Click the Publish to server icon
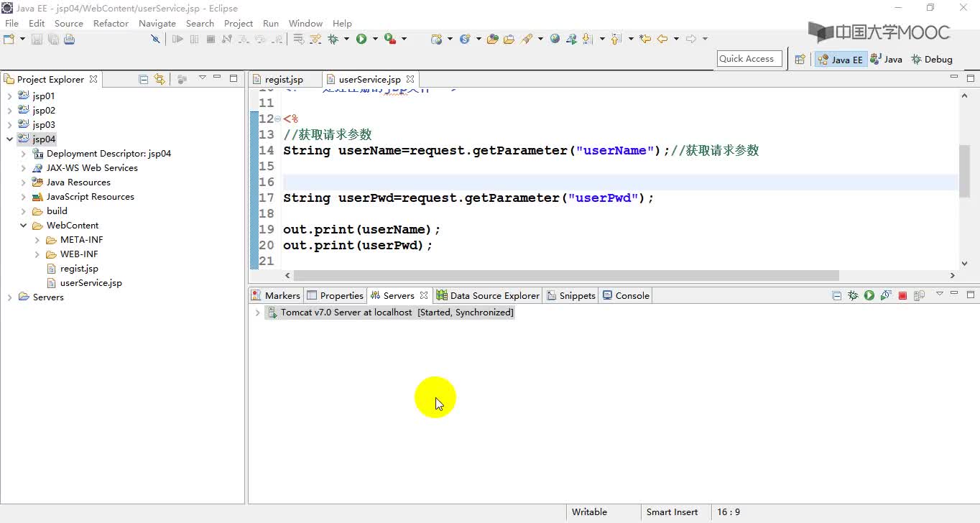 tap(919, 295)
